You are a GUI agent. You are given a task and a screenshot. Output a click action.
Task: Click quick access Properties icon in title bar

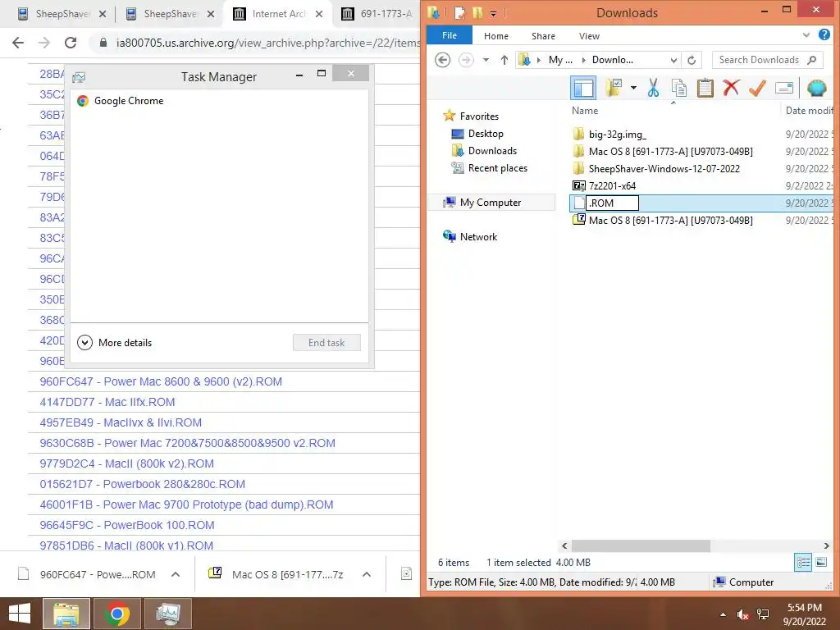[x=459, y=12]
